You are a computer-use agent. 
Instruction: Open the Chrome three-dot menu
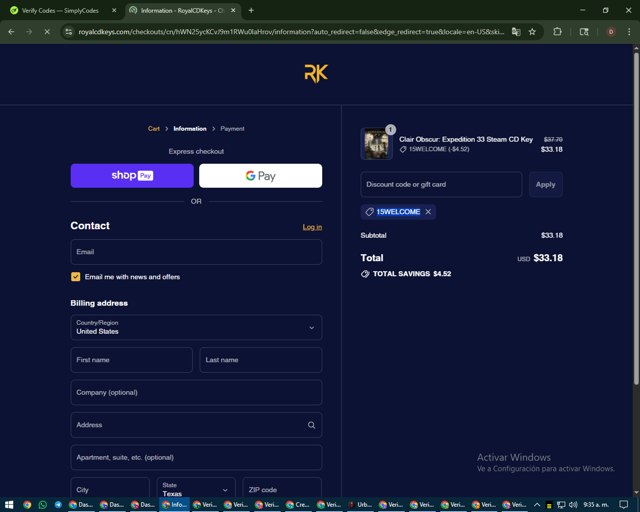[x=629, y=31]
